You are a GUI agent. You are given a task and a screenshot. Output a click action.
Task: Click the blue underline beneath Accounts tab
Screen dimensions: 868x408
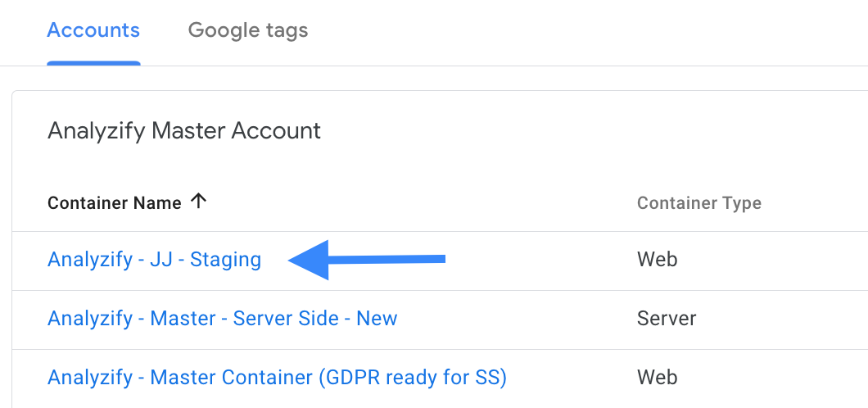pyautogui.click(x=93, y=63)
